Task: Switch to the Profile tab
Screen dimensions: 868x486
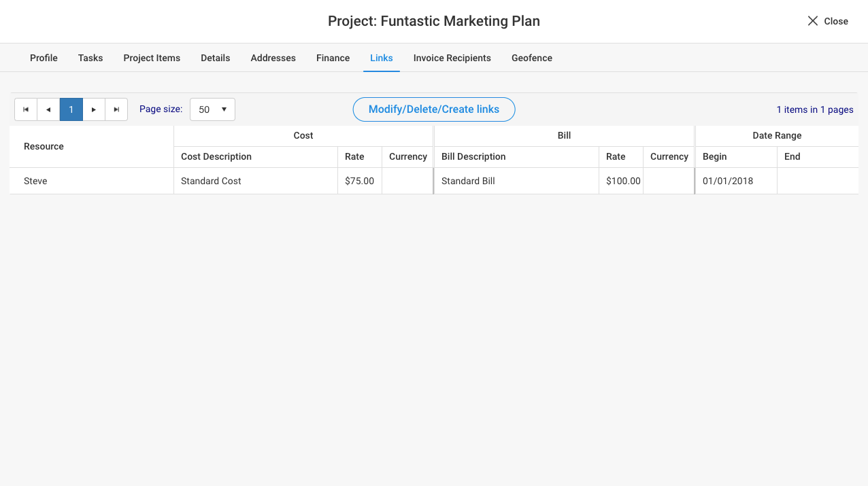Action: pyautogui.click(x=44, y=58)
